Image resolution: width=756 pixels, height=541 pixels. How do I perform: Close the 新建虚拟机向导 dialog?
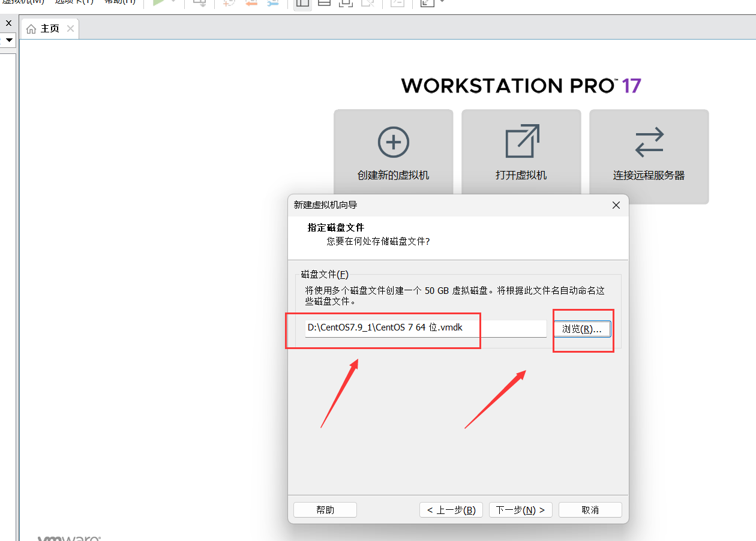point(616,205)
